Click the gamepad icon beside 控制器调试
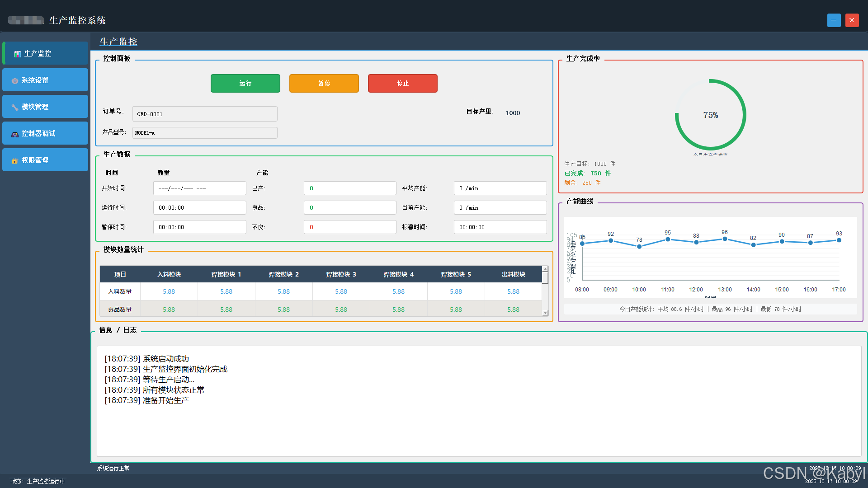The width and height of the screenshot is (868, 488). pos(15,134)
